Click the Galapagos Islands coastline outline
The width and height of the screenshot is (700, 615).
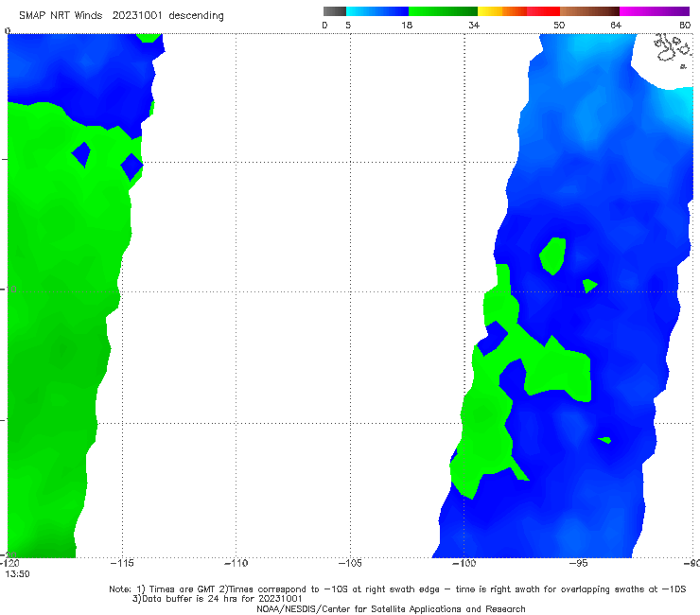point(672,49)
